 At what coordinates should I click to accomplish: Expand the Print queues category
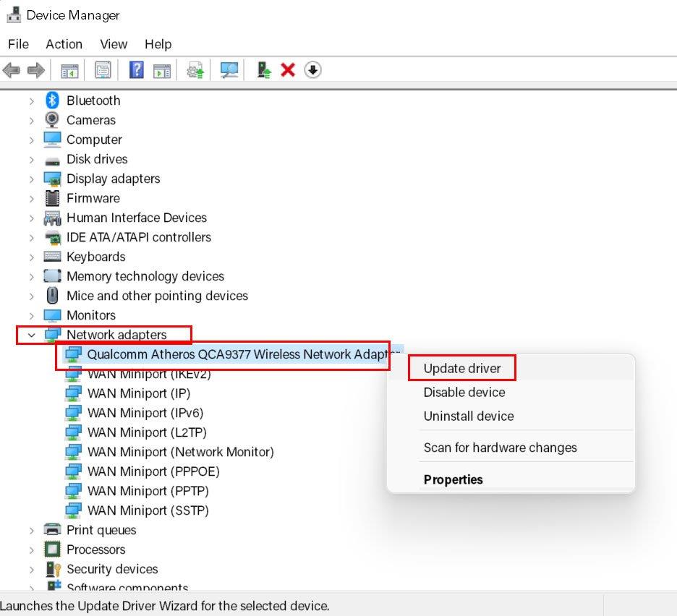[x=31, y=530]
